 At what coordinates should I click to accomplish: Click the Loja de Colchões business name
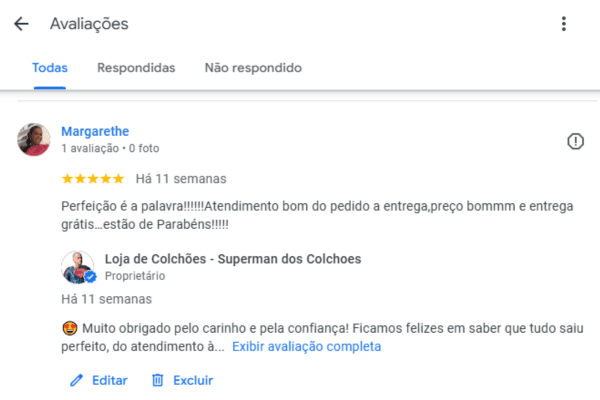pos(233,259)
